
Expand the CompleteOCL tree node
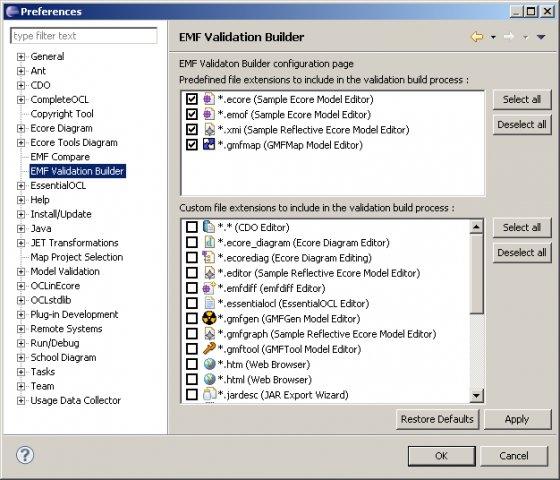(x=21, y=100)
